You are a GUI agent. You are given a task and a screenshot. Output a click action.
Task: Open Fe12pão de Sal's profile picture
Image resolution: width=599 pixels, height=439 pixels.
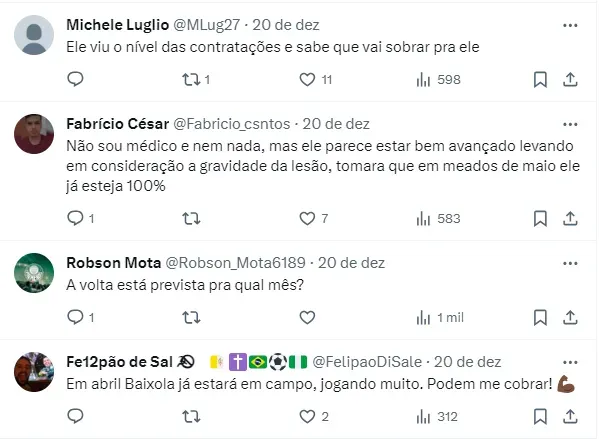coord(34,372)
